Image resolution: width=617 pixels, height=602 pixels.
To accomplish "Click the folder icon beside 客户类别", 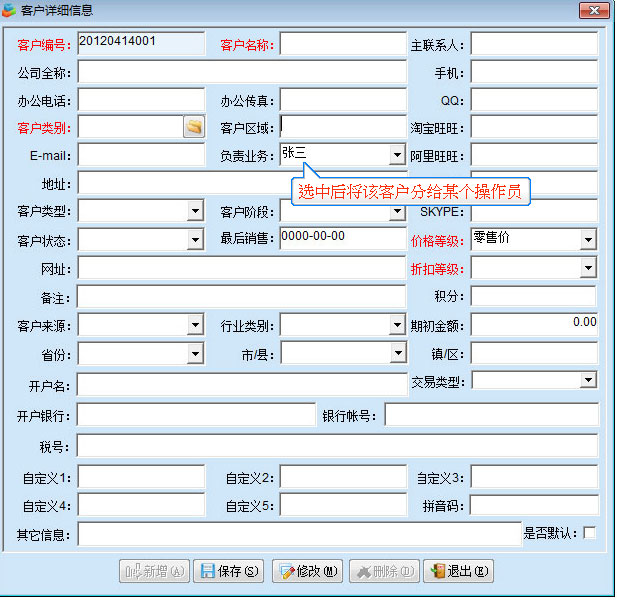I will pyautogui.click(x=193, y=127).
